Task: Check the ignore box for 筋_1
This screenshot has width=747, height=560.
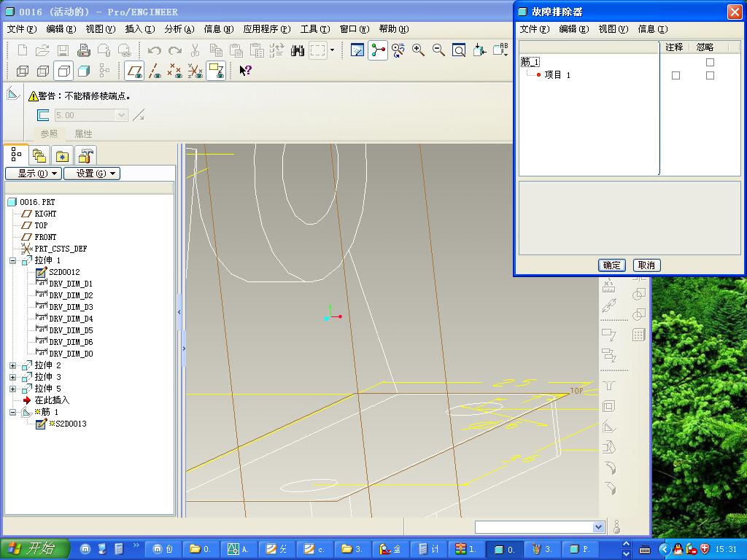Action: [x=710, y=63]
